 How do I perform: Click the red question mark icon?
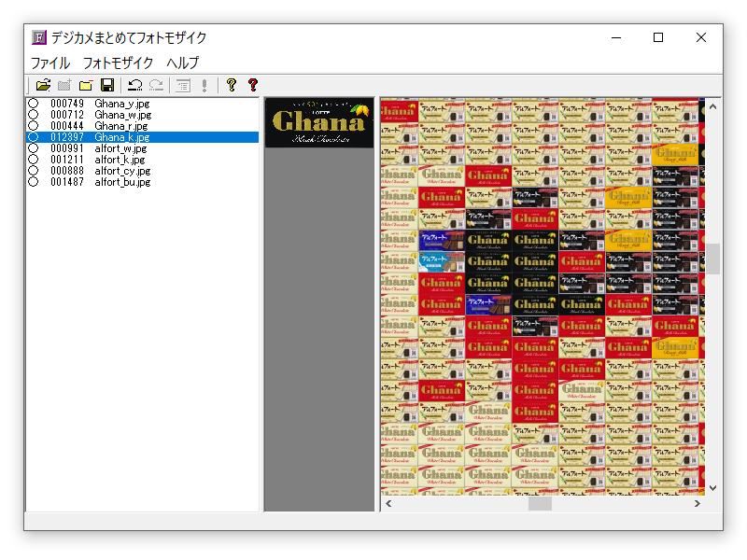click(253, 85)
